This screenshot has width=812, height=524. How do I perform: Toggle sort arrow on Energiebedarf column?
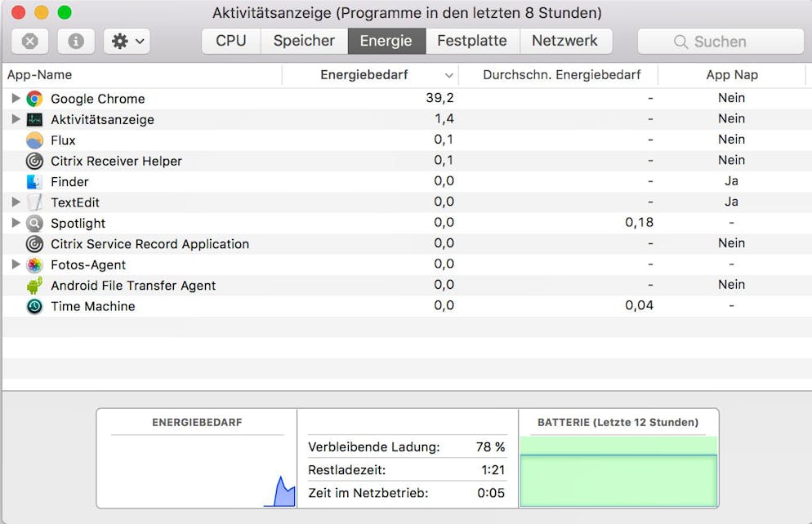point(448,76)
